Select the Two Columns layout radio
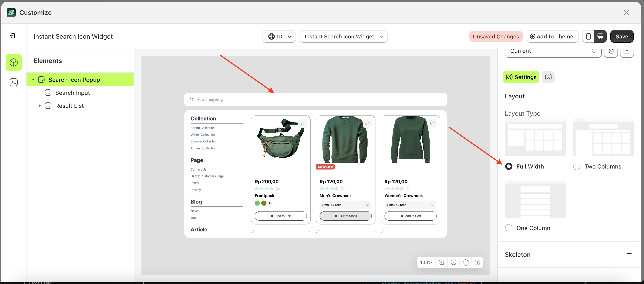Image resolution: width=644 pixels, height=284 pixels. 576,166
